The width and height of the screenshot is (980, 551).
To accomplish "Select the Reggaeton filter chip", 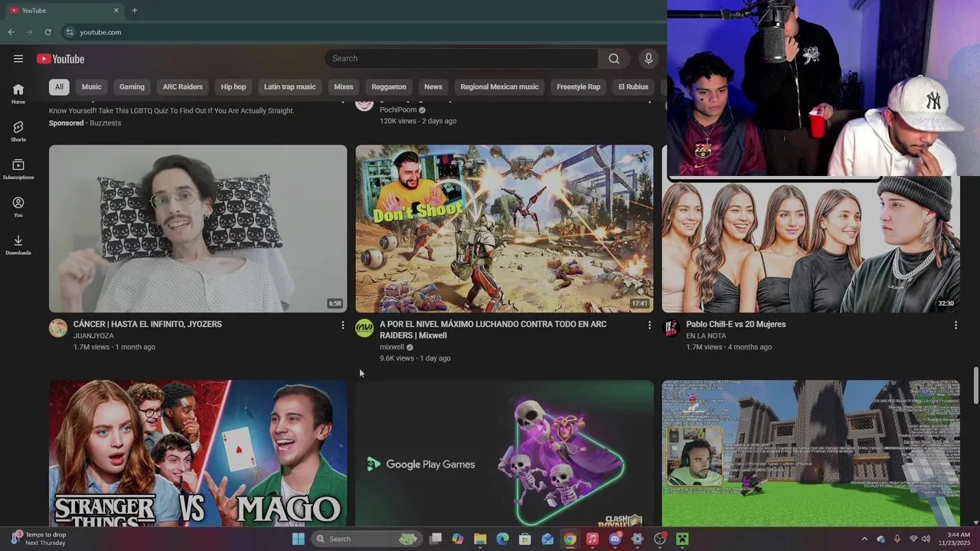I will tap(389, 86).
